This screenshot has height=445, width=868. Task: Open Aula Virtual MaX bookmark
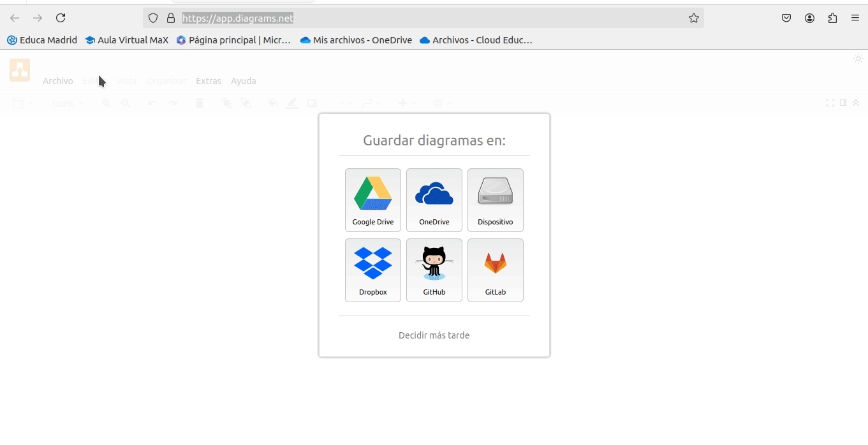[127, 40]
